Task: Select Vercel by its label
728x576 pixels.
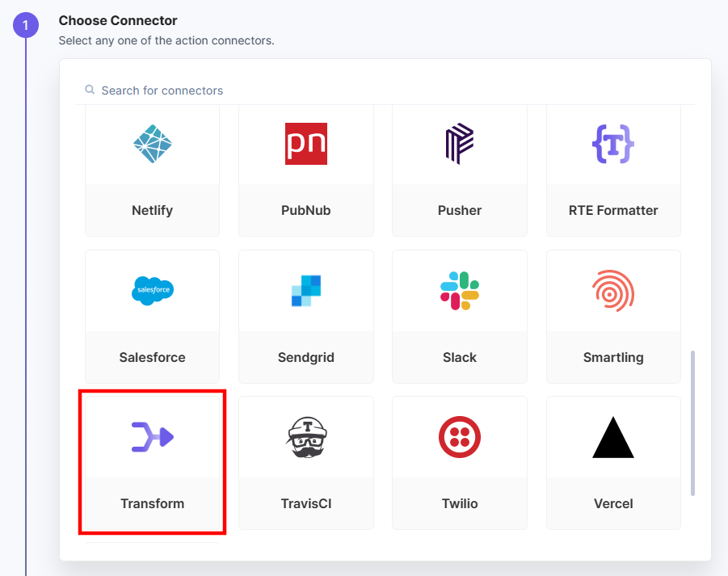Action: (612, 503)
